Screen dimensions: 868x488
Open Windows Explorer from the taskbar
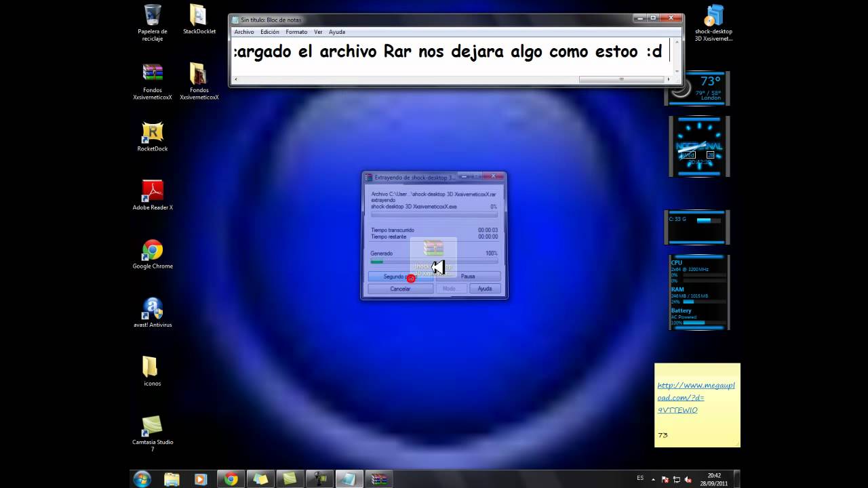pyautogui.click(x=172, y=479)
